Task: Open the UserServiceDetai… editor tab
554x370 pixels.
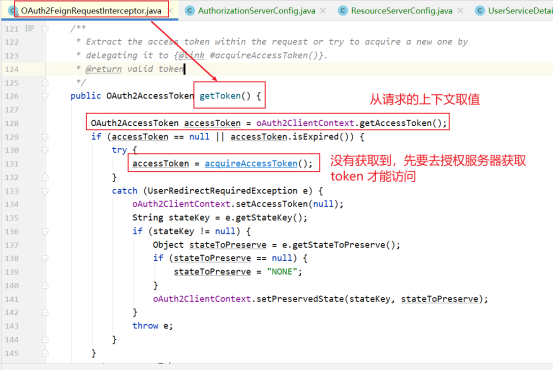Action: click(520, 11)
